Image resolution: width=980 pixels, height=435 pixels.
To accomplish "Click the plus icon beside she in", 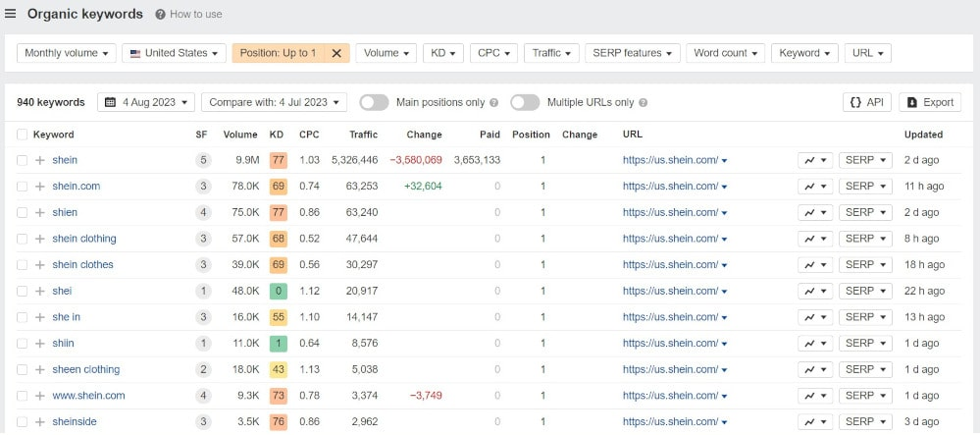I will click(x=40, y=317).
